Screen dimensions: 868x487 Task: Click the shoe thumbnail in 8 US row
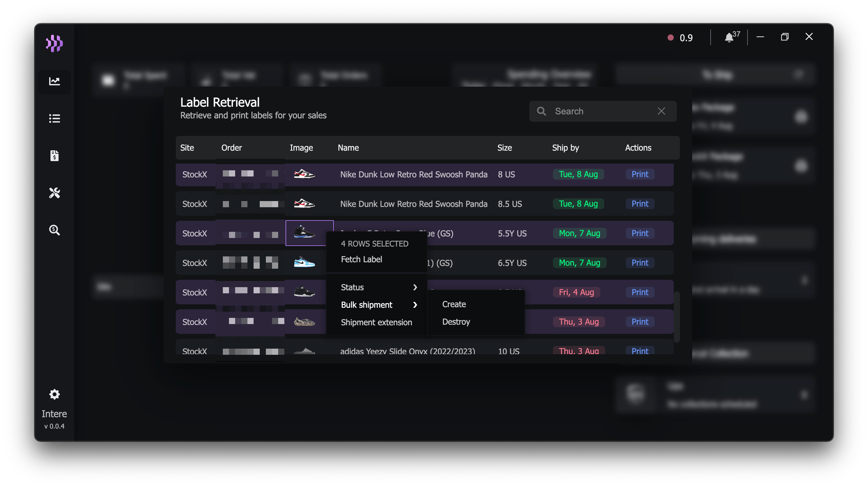(304, 174)
